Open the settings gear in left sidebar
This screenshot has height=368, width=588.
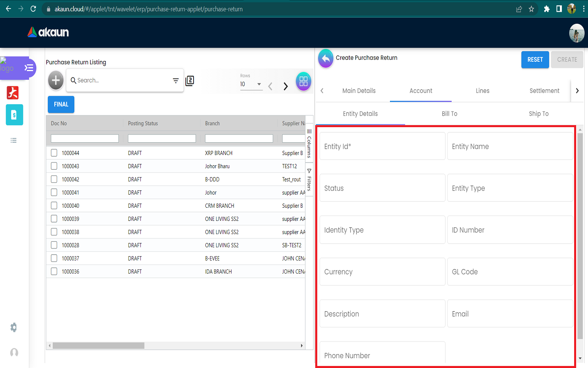tap(13, 327)
